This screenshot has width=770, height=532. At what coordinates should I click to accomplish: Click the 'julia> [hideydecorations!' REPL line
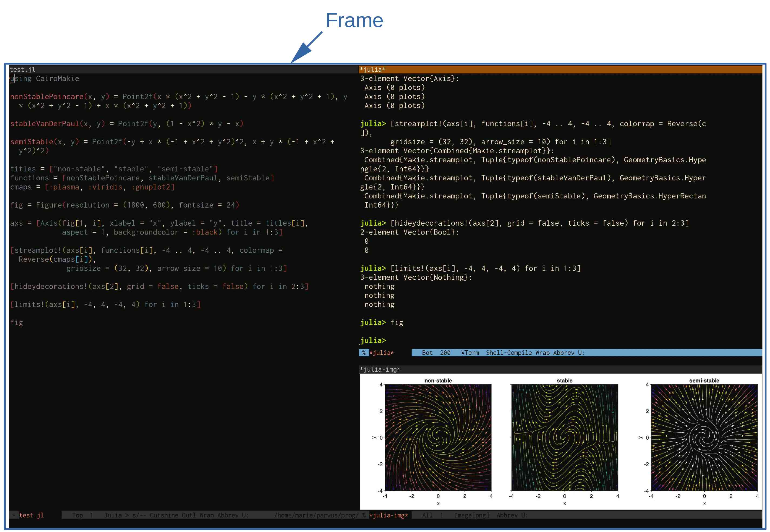click(524, 223)
